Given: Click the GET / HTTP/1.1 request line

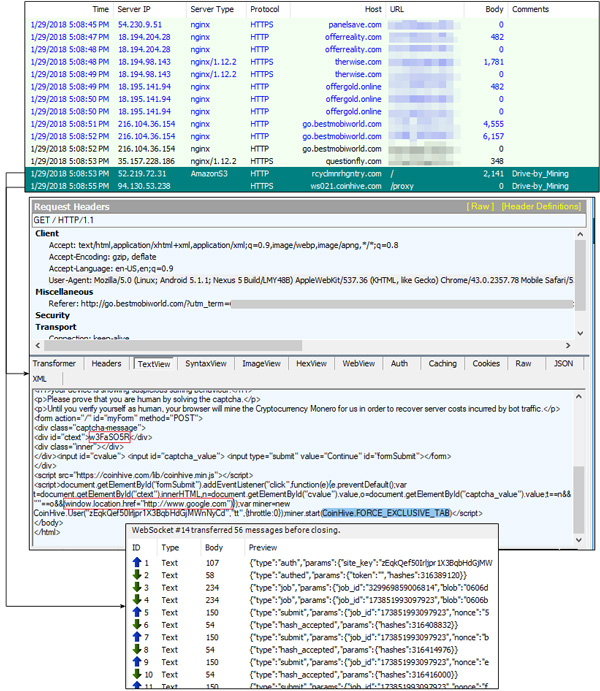Looking at the screenshot, I should (309, 220).
